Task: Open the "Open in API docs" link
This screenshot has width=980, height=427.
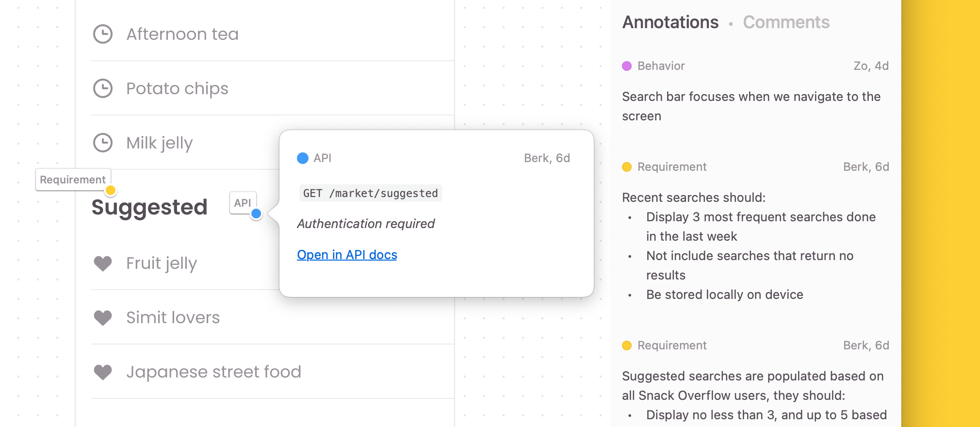Action: click(x=347, y=255)
